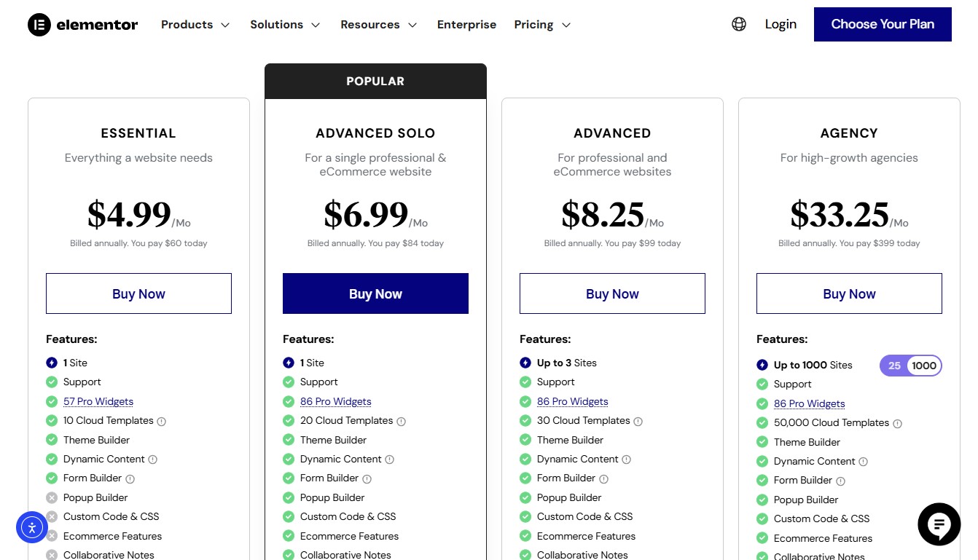Viewport: 978px width, 560px height.
Task: Click Buy Now on the Advanced Solo plan
Action: 375,293
